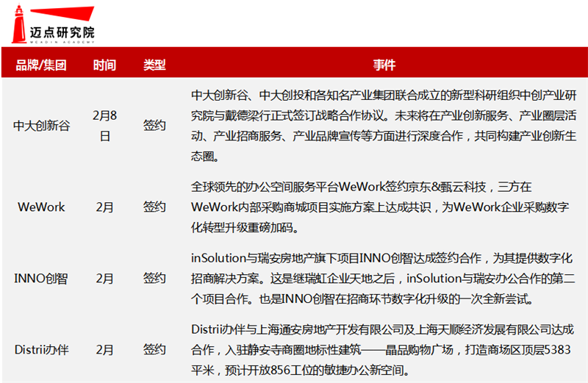The width and height of the screenshot is (588, 383).
Task: Click the 迈点研究院 logo text
Action: (x=62, y=32)
